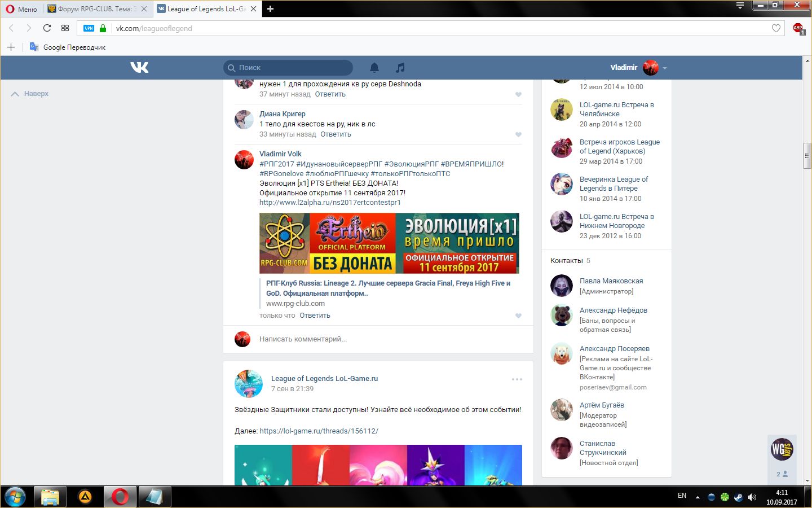Open Opera speed dial grid icon

tap(65, 28)
